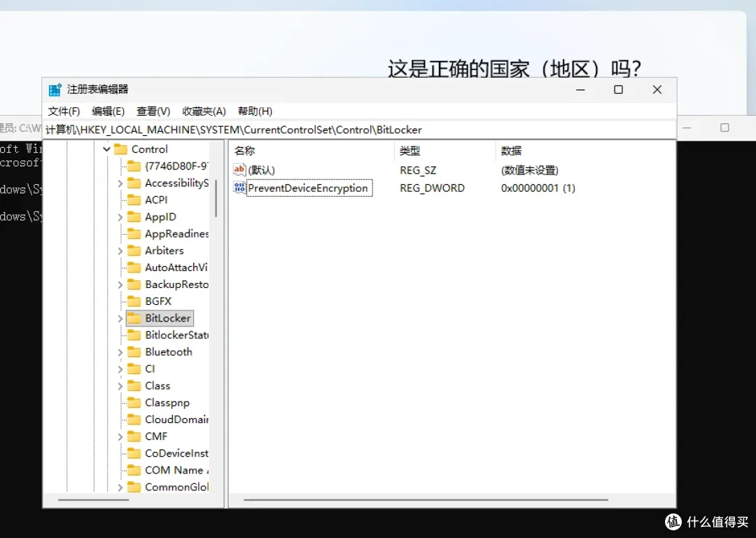
Task: Click the BitLocker folder icon
Action: 134,318
